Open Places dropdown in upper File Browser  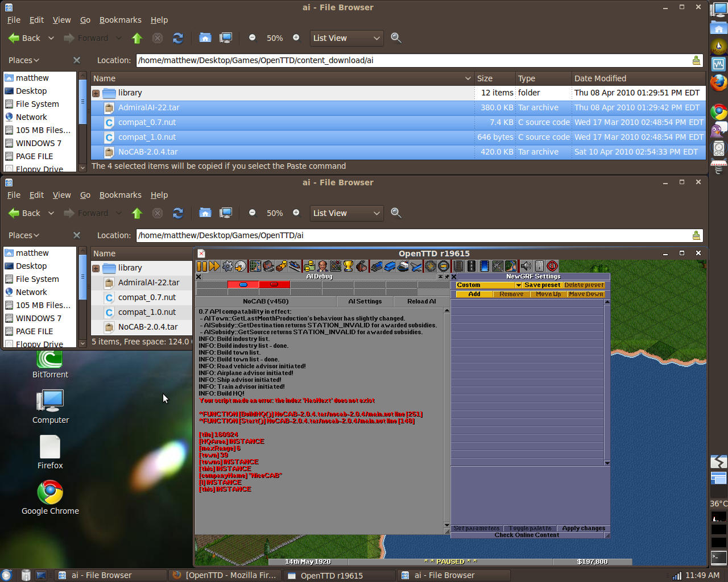pyautogui.click(x=24, y=60)
